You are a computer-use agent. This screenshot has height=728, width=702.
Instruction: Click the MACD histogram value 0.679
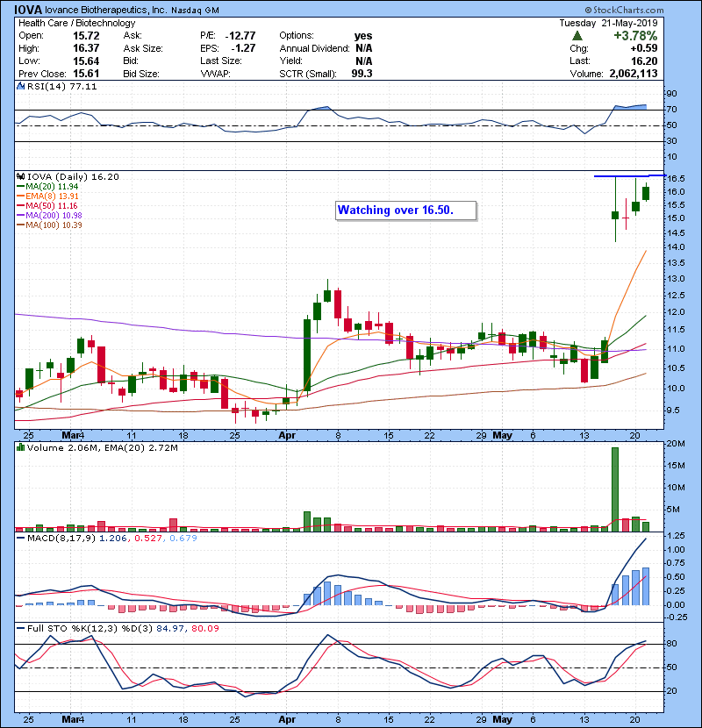183,539
